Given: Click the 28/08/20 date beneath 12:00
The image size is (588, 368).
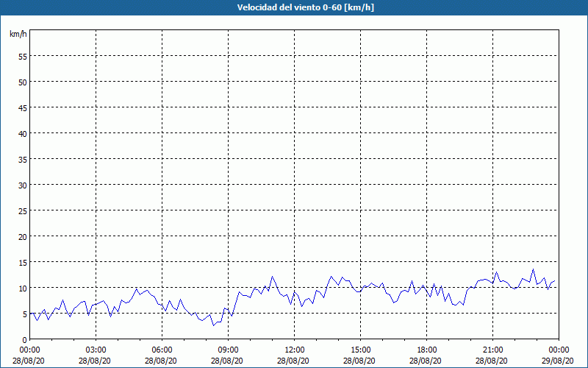Looking at the screenshot, I should (294, 361).
